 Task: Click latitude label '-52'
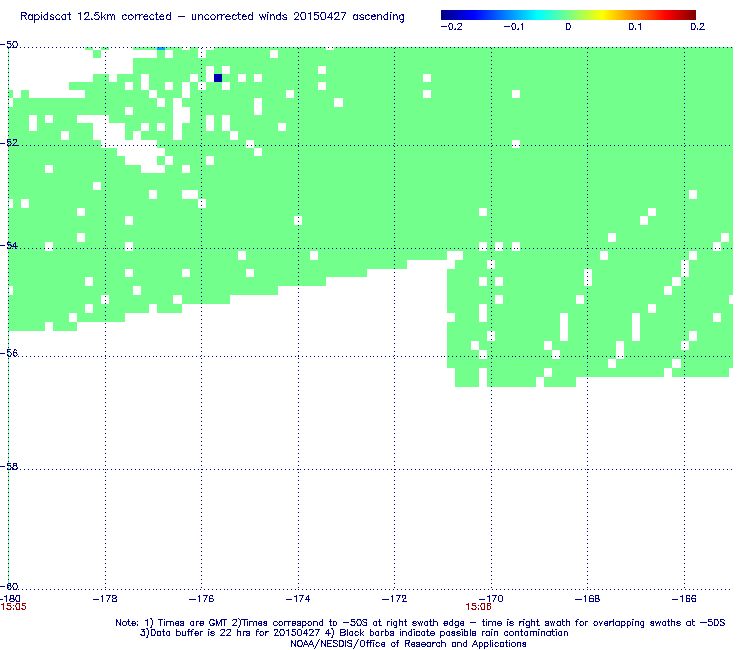(x=9, y=143)
